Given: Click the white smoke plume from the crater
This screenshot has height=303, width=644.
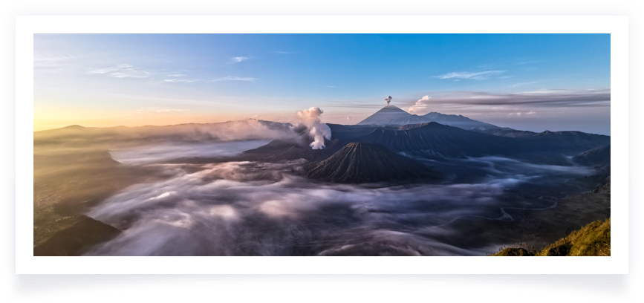Looking at the screenshot, I should tap(316, 126).
